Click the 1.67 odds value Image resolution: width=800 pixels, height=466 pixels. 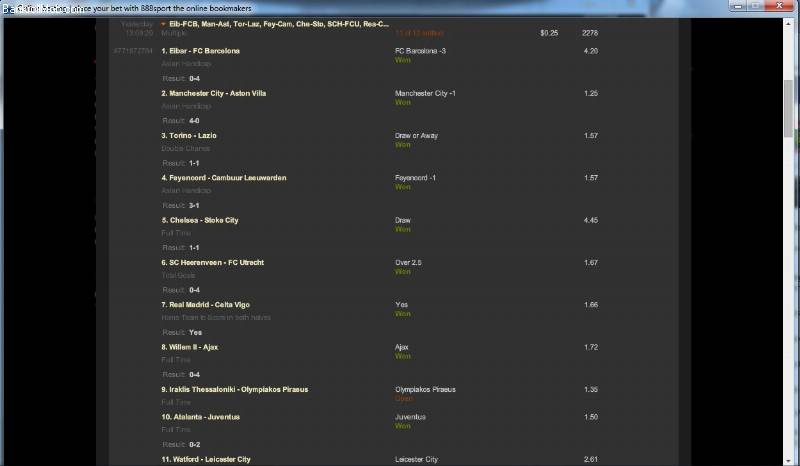click(591, 263)
